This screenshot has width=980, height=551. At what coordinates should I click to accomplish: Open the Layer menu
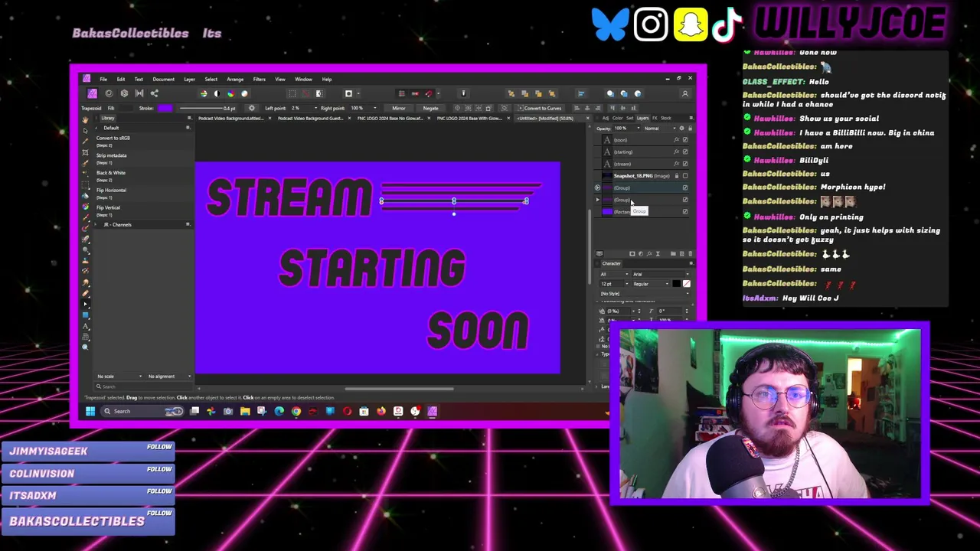189,80
